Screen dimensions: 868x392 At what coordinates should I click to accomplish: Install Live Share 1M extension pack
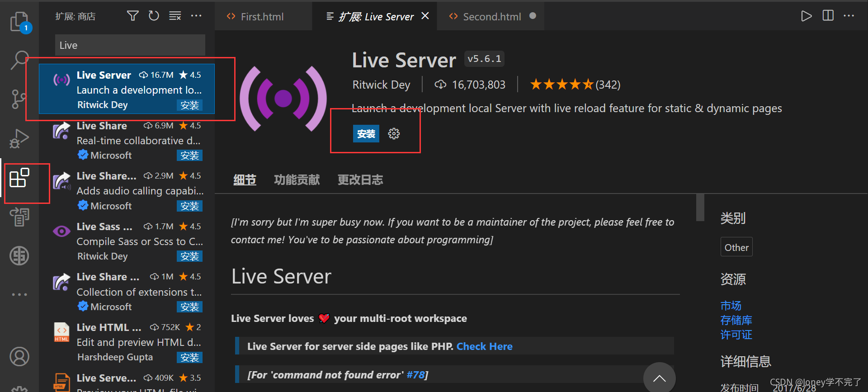[x=189, y=307]
